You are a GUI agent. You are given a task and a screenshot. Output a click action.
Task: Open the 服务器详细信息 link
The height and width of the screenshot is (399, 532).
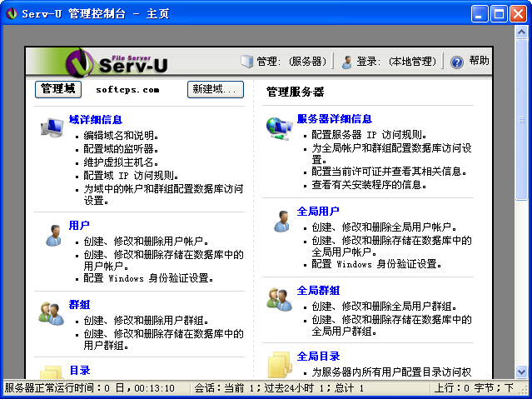(x=334, y=119)
